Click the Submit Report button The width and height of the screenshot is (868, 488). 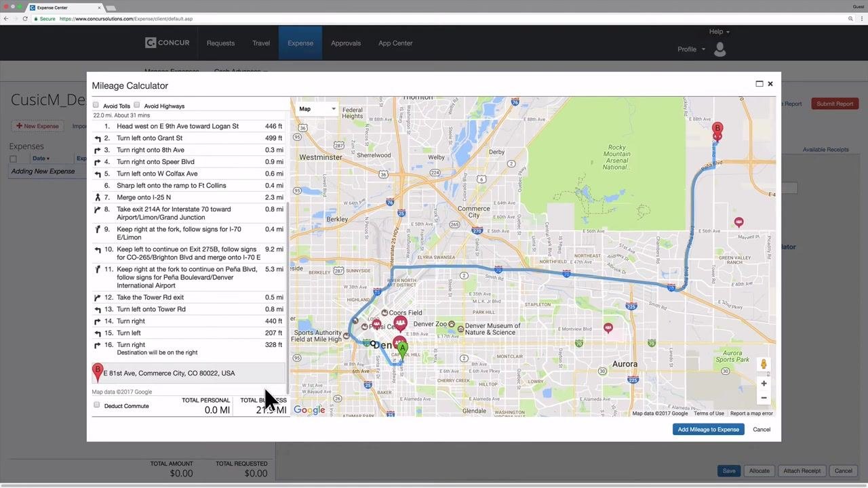pyautogui.click(x=835, y=104)
